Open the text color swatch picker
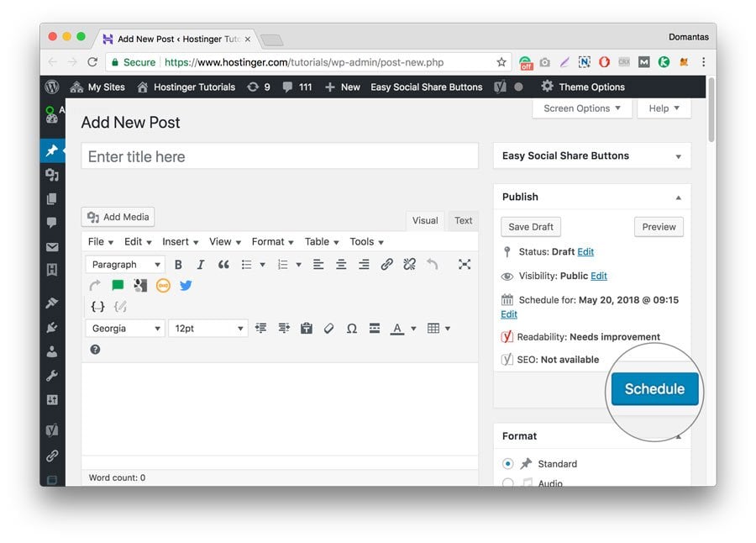756x543 pixels. (x=396, y=328)
